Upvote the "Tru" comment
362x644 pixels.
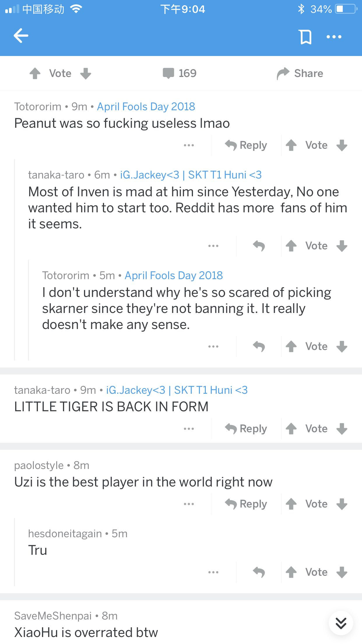click(x=291, y=572)
